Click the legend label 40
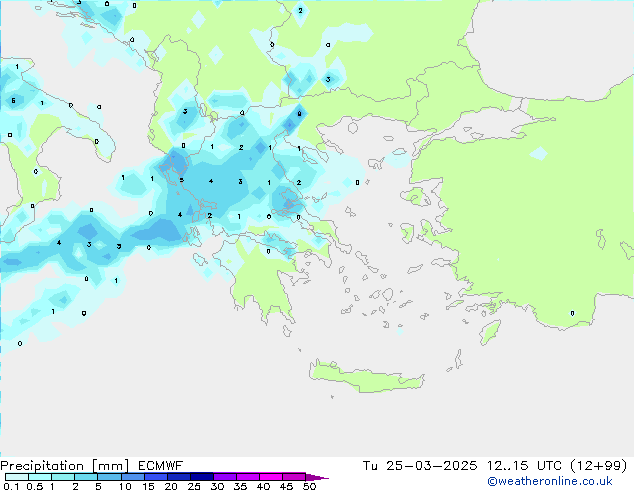This screenshot has width=634, height=490. pos(263,486)
